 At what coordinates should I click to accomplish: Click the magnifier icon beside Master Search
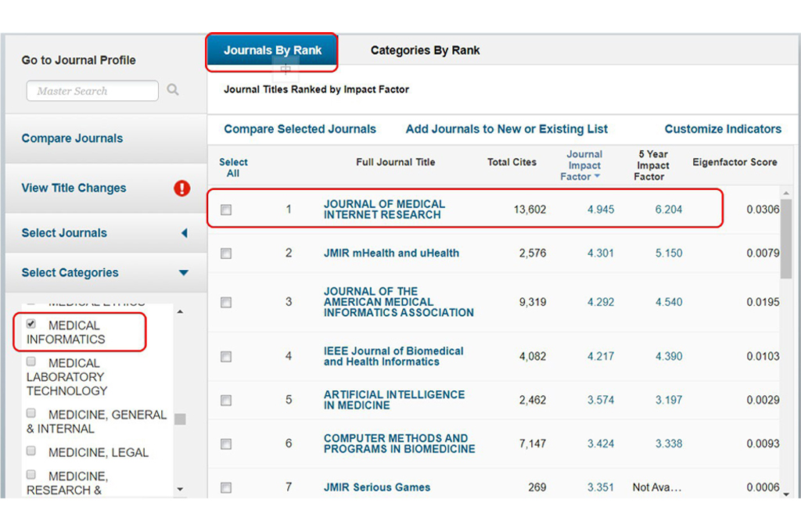[173, 90]
